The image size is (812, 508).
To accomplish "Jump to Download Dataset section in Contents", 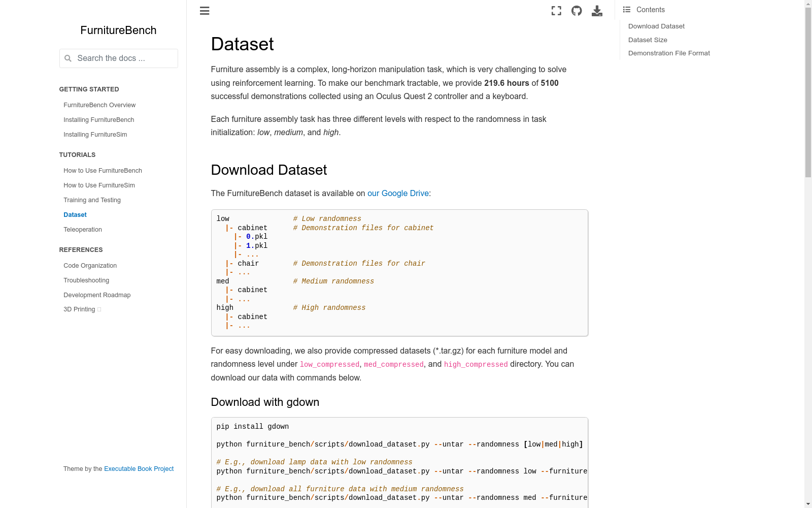I will (x=656, y=26).
